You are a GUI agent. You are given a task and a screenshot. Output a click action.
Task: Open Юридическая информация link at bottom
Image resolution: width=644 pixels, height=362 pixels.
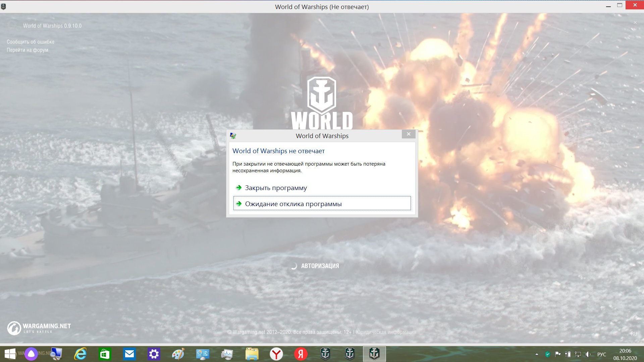pyautogui.click(x=386, y=332)
